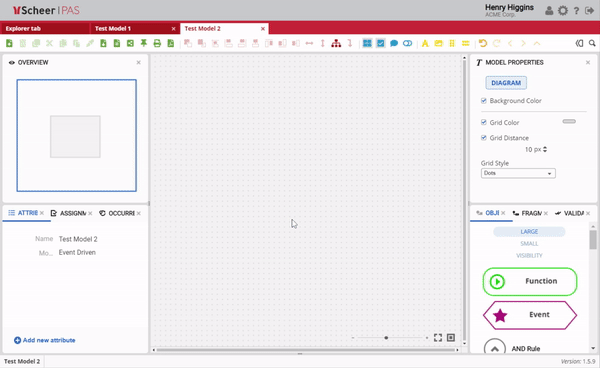The height and width of the screenshot is (368, 600).
Task: Click the green share model icon
Action: point(130,43)
